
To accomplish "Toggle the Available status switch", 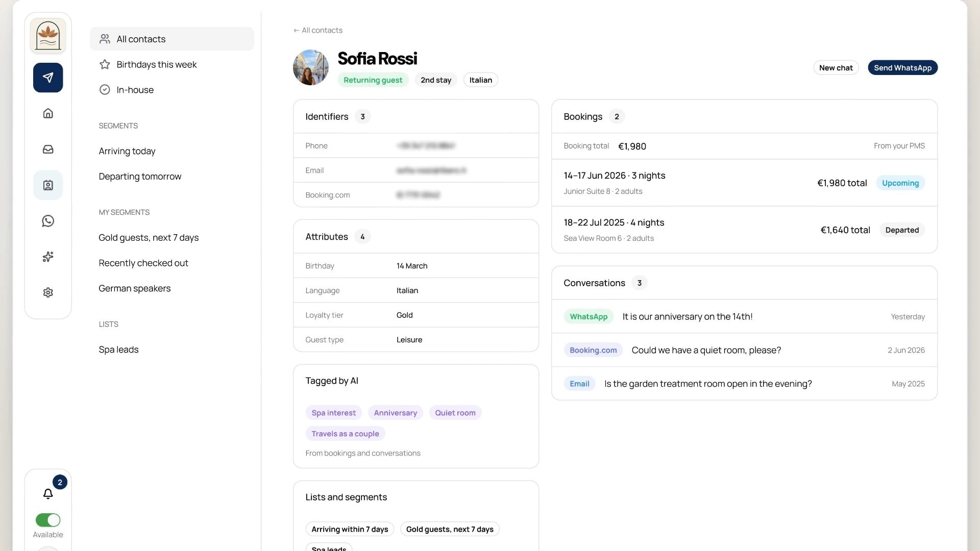I will [48, 520].
